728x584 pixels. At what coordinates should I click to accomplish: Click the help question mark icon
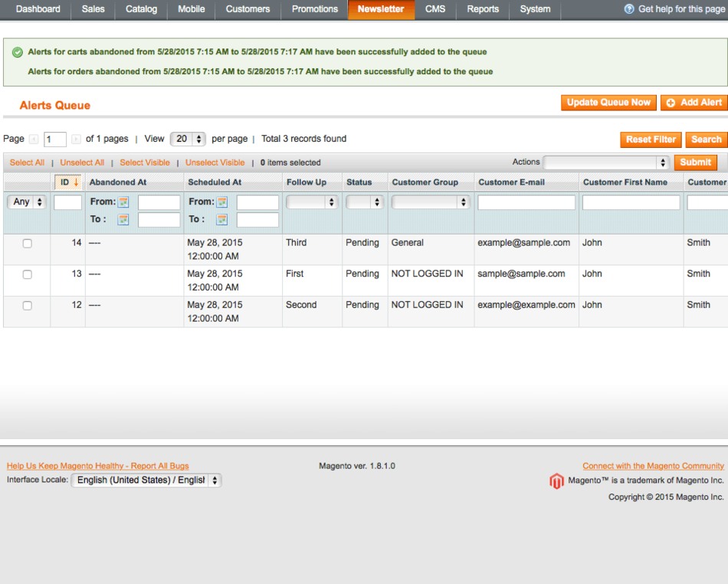[629, 9]
